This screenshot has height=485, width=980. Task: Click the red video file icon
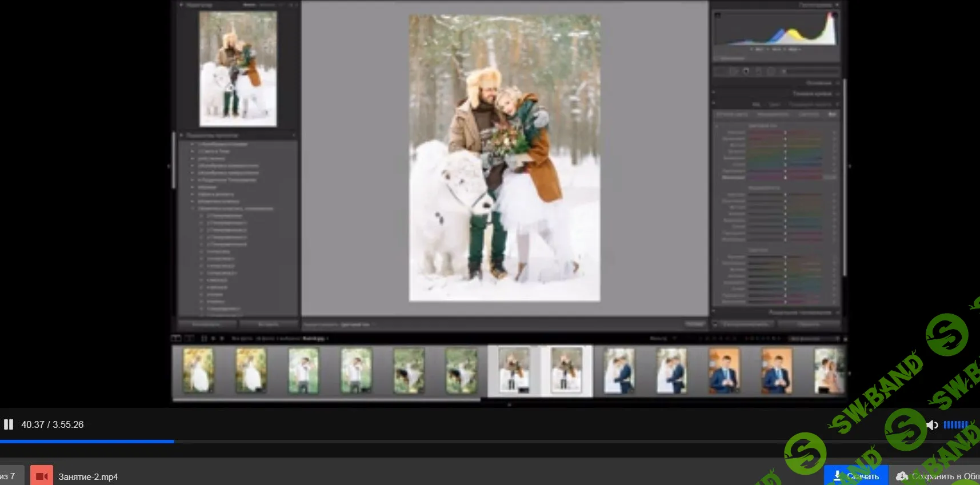[x=42, y=476]
